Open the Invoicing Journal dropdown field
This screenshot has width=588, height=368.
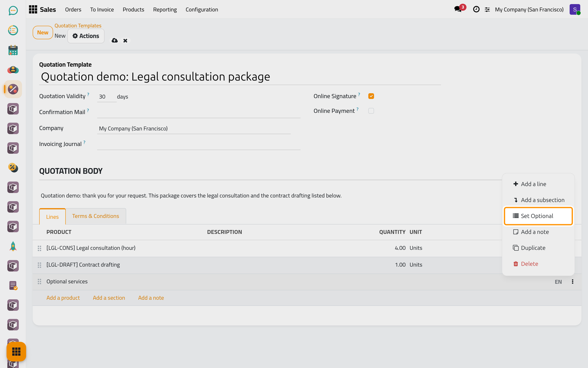(199, 144)
